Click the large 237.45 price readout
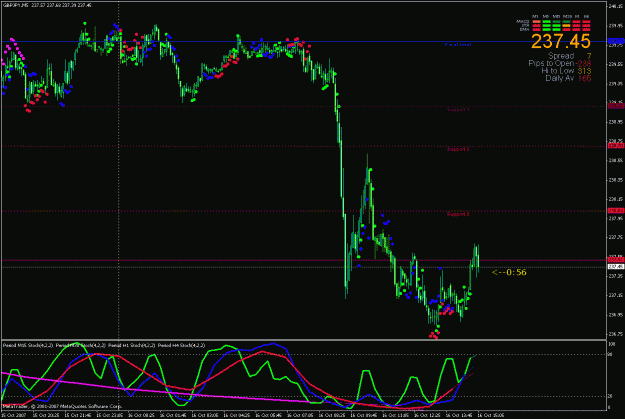The width and height of the screenshot is (625, 419). pos(561,41)
